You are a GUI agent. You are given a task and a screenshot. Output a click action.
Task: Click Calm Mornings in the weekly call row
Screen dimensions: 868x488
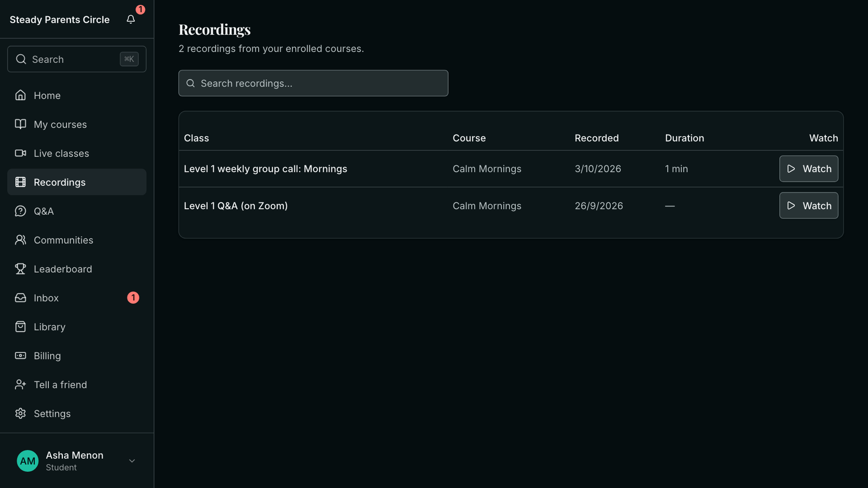coord(487,169)
